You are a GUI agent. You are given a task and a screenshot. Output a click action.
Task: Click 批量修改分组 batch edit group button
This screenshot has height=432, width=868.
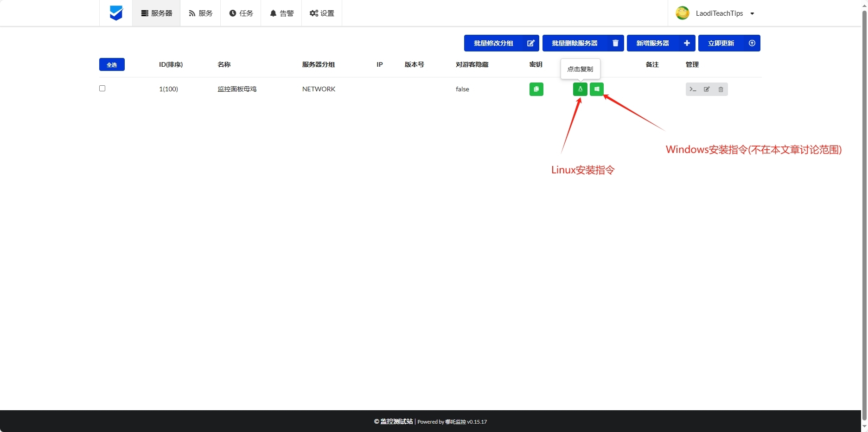coord(501,43)
